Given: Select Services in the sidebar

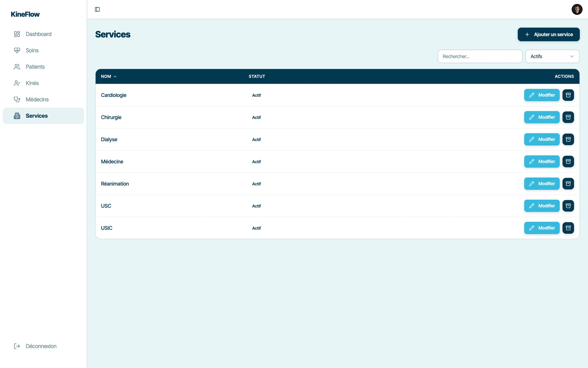Looking at the screenshot, I should [x=43, y=116].
